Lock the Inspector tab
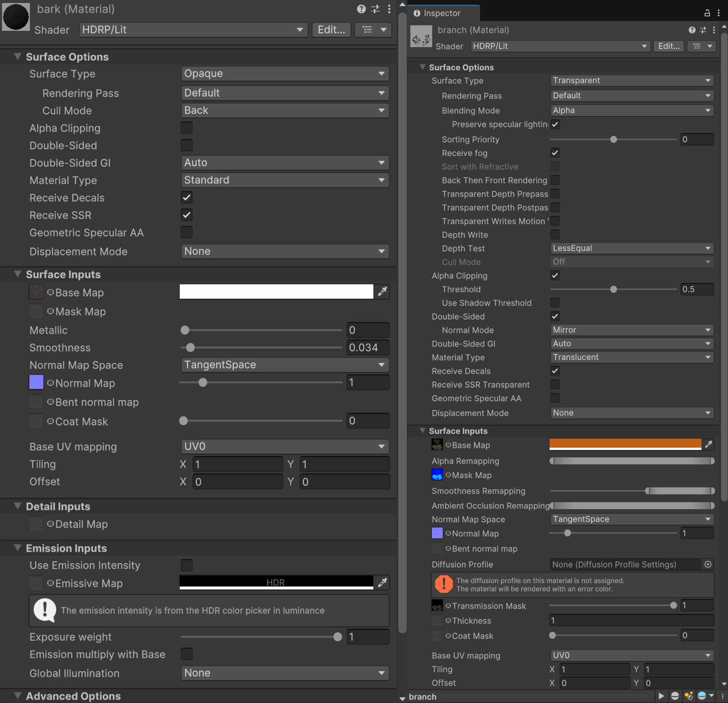Image resolution: width=728 pixels, height=703 pixels. (x=707, y=13)
